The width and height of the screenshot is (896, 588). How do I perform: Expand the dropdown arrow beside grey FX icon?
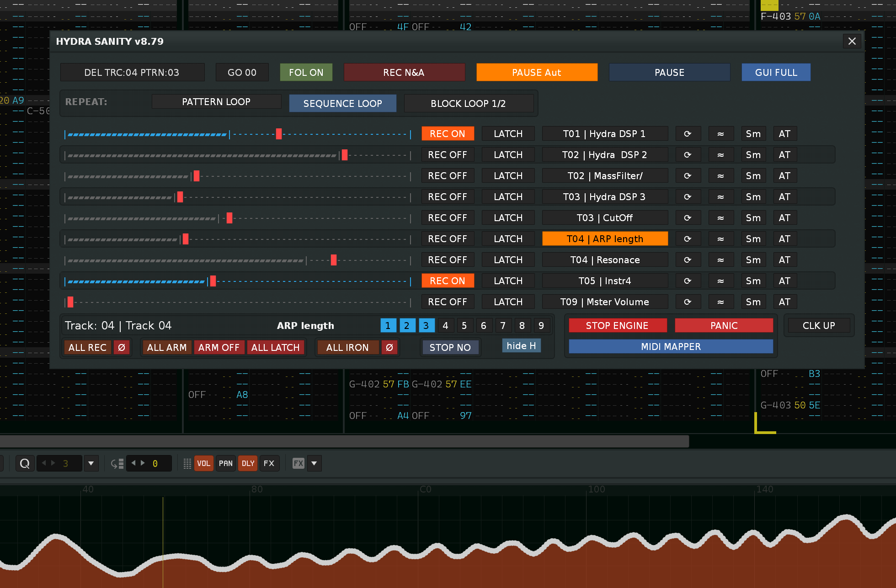tap(314, 463)
